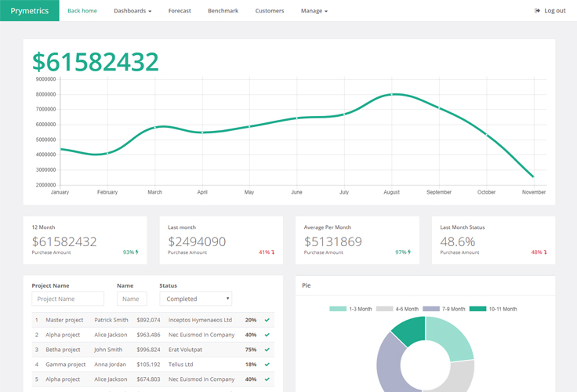This screenshot has width=577, height=392.
Task: Click the $674,803 amount cell
Action: (x=148, y=379)
